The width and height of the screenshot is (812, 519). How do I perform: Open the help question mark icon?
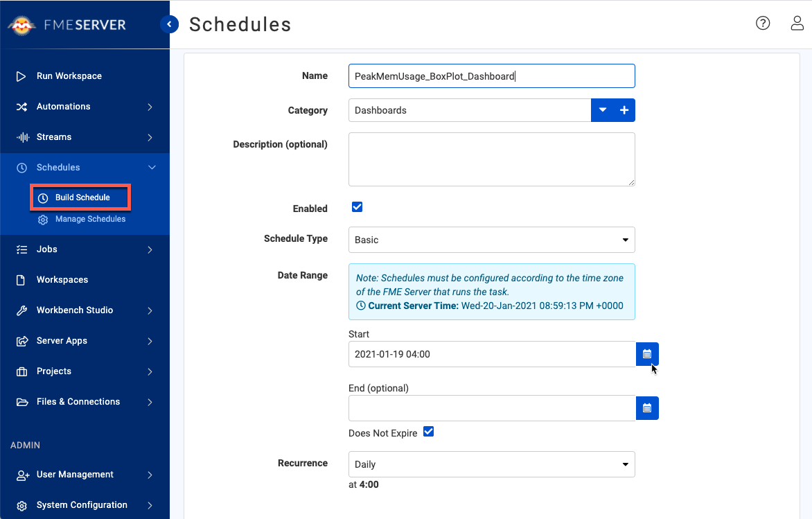pyautogui.click(x=763, y=24)
